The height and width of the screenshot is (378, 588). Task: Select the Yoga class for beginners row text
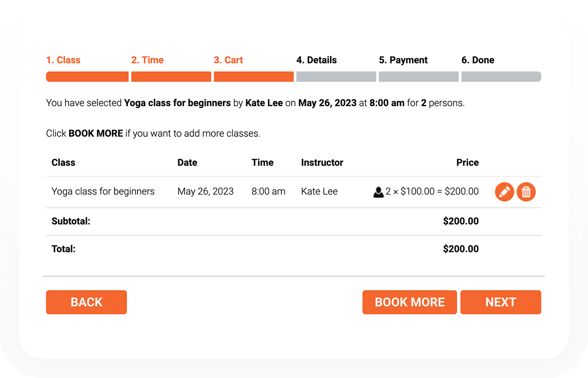tap(103, 192)
